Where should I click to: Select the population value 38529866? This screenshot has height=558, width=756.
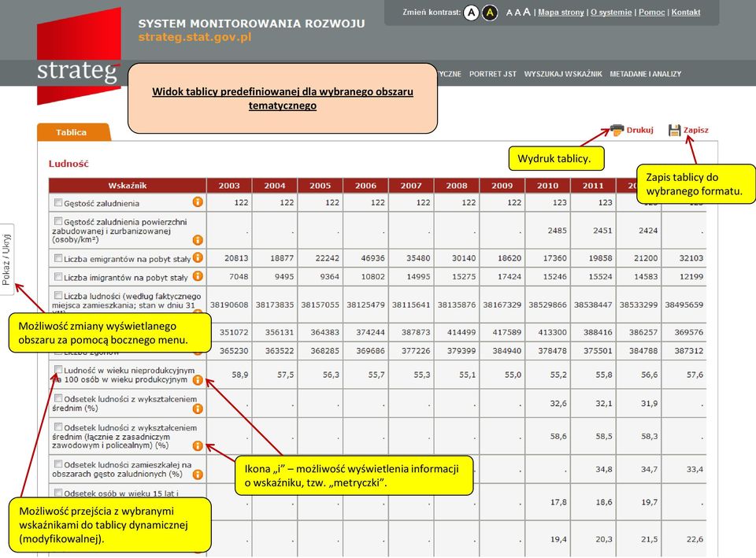548,305
